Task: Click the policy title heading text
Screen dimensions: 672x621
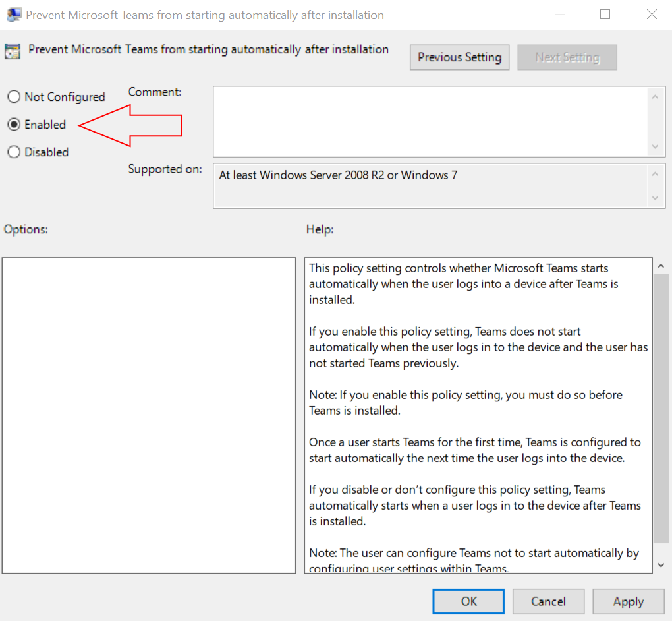Action: [208, 49]
